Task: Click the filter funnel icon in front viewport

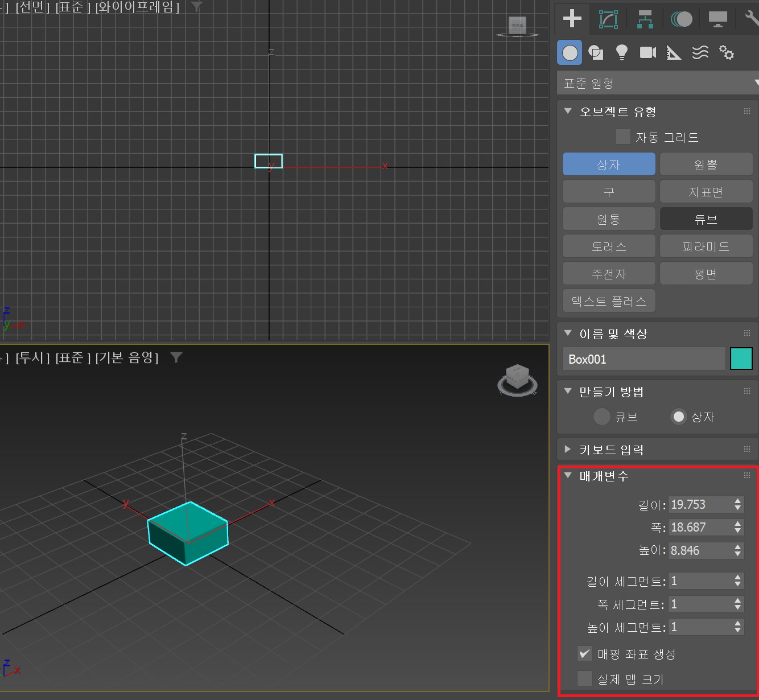Action: click(196, 7)
